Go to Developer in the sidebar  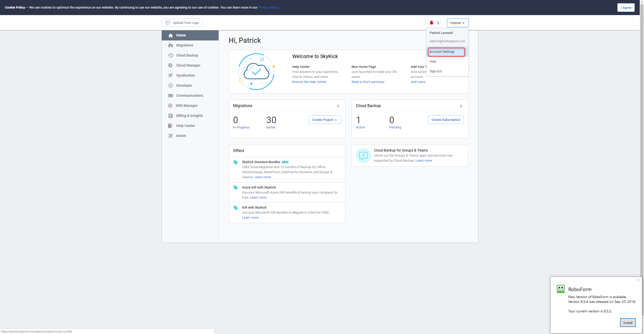[x=190, y=86]
